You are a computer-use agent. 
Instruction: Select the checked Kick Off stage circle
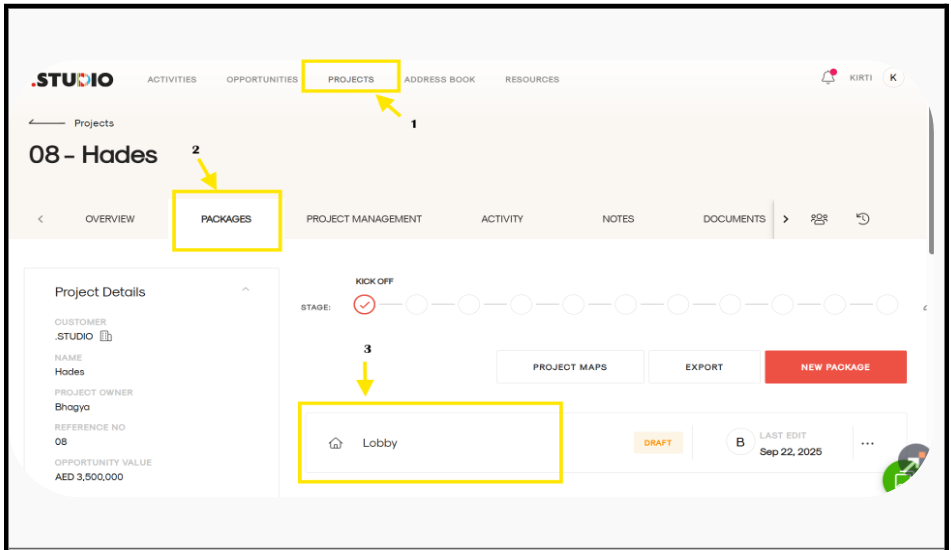point(365,305)
